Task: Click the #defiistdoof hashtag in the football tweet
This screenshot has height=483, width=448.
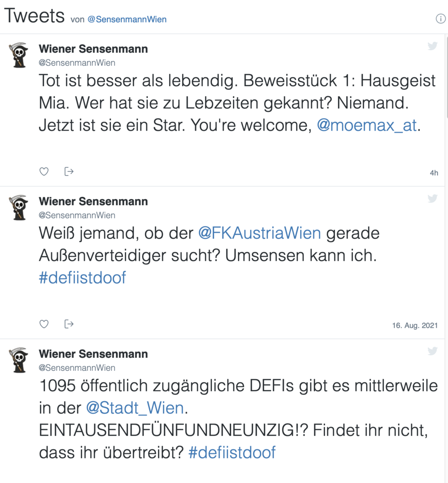Action: coord(82,278)
